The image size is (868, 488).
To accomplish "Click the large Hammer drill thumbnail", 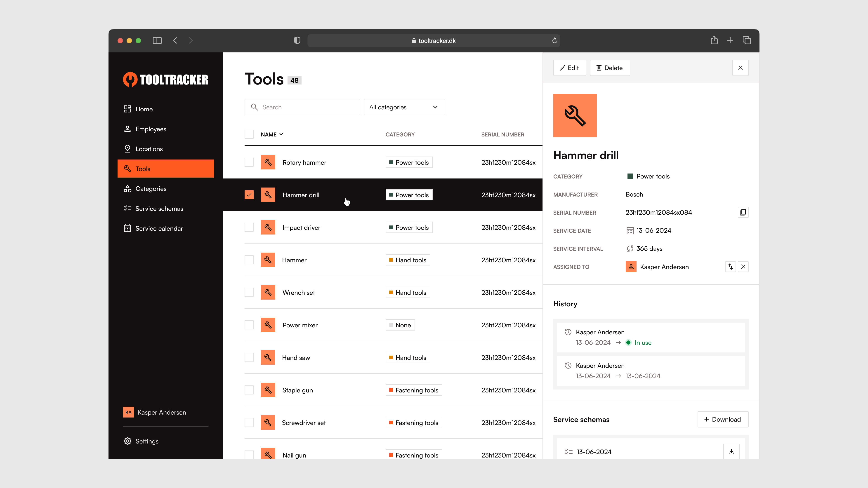I will tap(575, 115).
